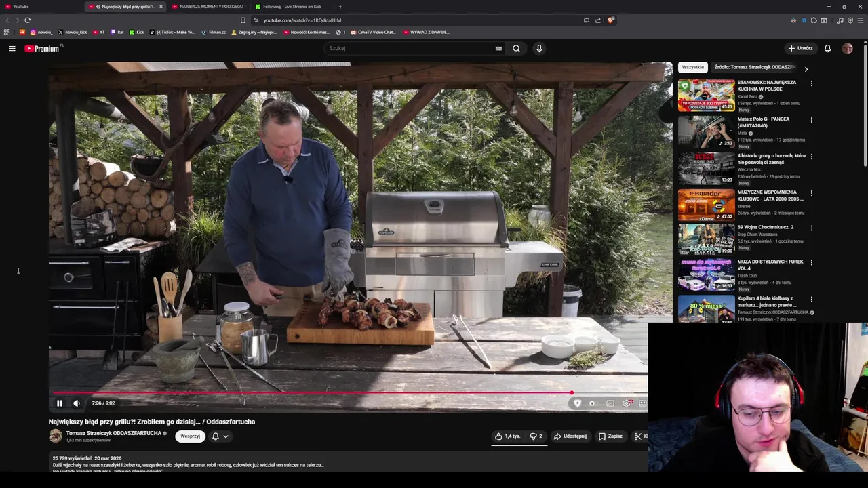
Task: Open more options for 4 historie grozy video
Action: [811, 157]
